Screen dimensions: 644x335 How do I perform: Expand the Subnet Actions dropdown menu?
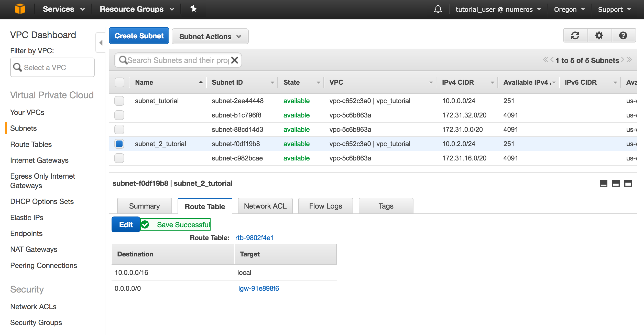pos(210,36)
